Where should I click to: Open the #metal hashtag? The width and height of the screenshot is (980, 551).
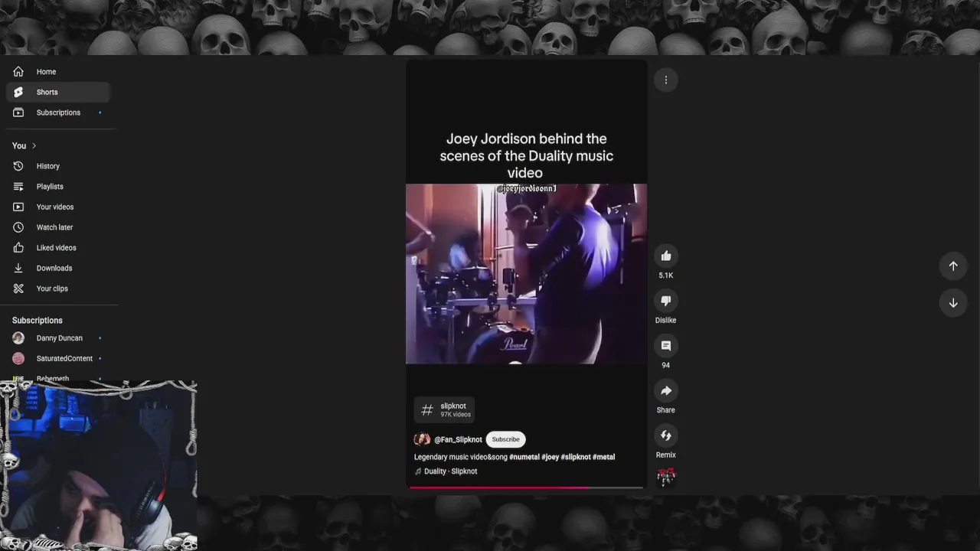coord(604,457)
